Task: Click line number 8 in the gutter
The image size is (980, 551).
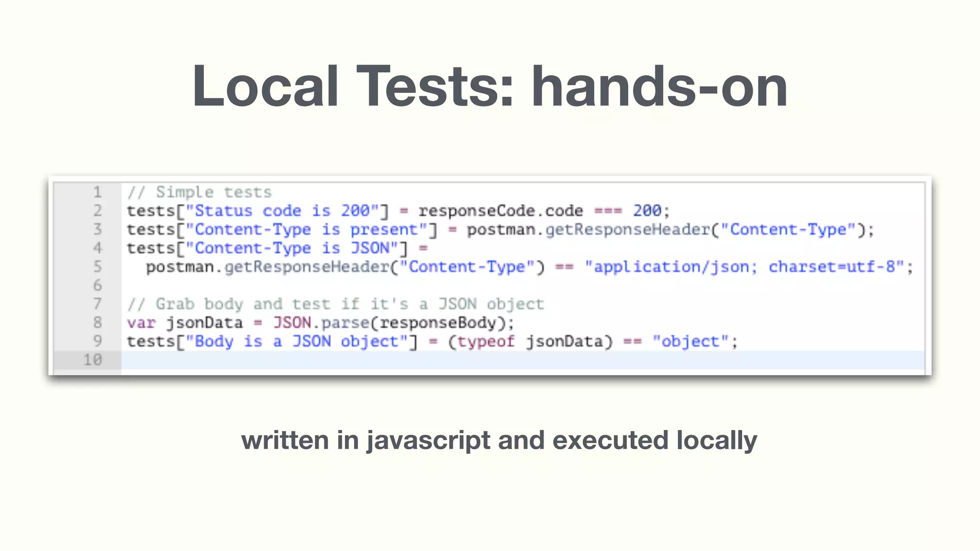Action: pos(97,323)
